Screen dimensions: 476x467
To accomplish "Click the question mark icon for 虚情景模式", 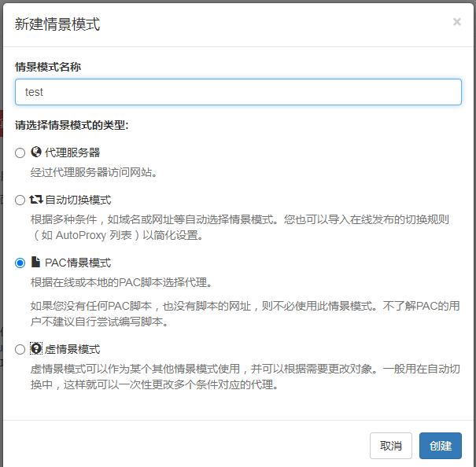I will tap(36, 348).
